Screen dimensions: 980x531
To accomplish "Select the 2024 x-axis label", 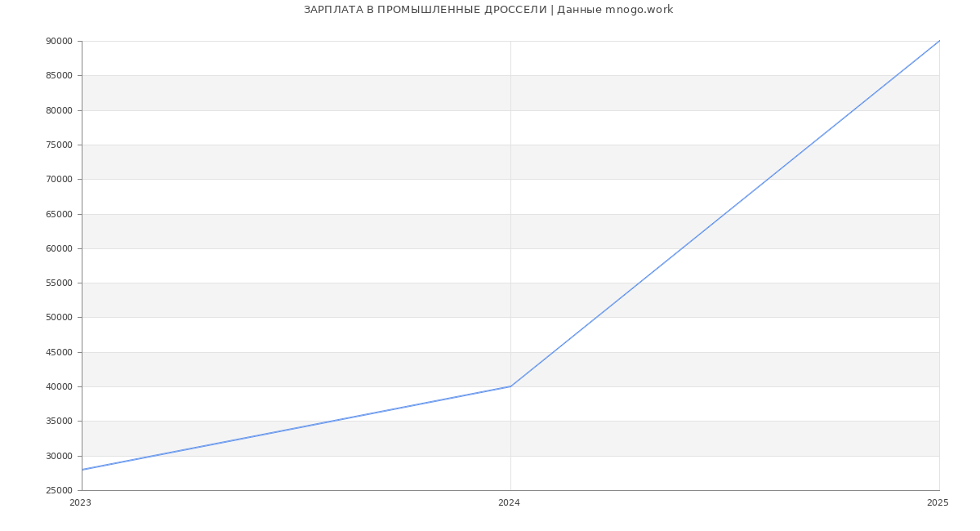I will click(x=509, y=503).
